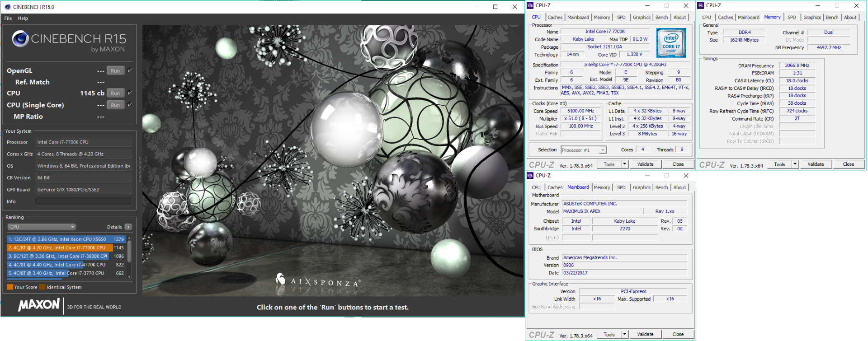Image resolution: width=868 pixels, height=341 pixels.
Task: Click the Intel Core i7 badge in CPU-Z
Action: point(671,43)
